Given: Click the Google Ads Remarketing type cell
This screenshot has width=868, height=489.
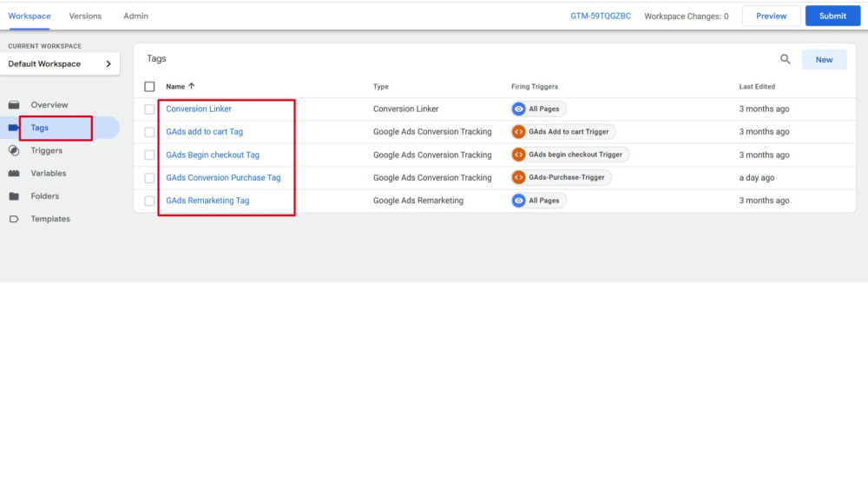Looking at the screenshot, I should pyautogui.click(x=418, y=201).
